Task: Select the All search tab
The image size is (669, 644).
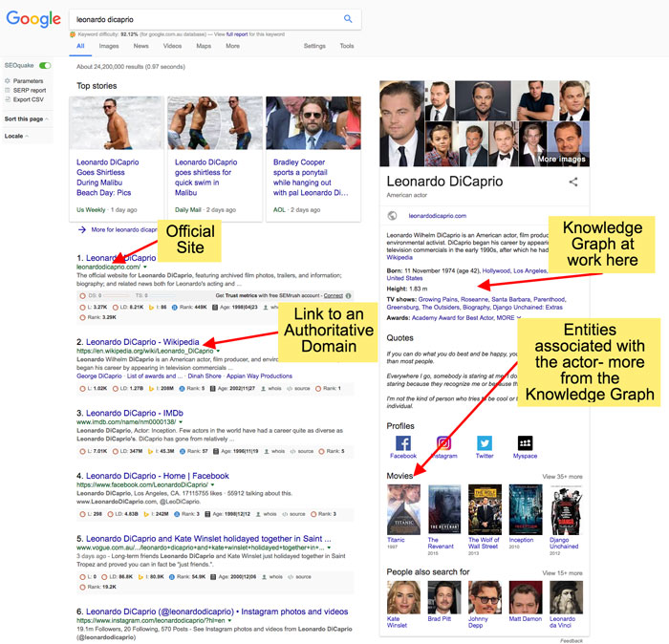Action: 80,46
